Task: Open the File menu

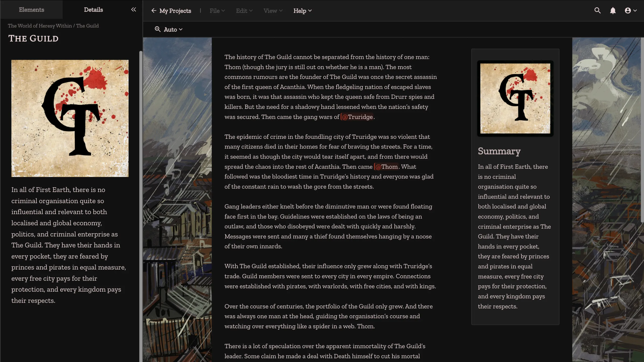Action: click(x=217, y=11)
